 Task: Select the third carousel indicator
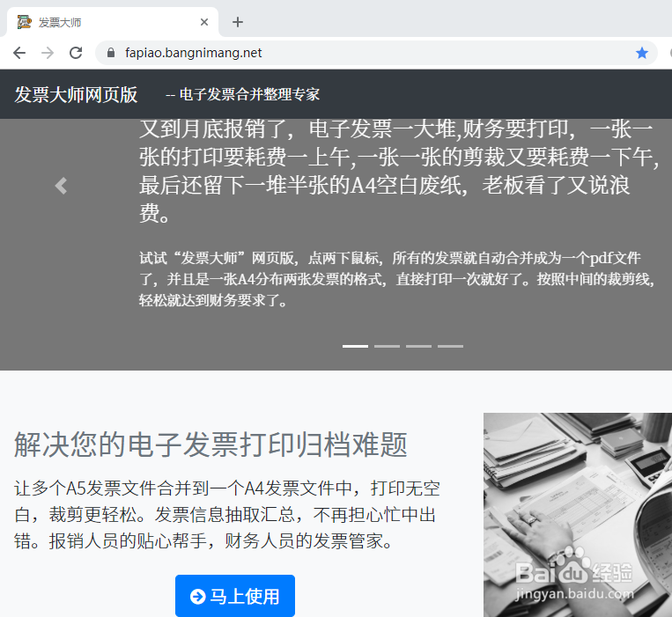pyautogui.click(x=418, y=346)
